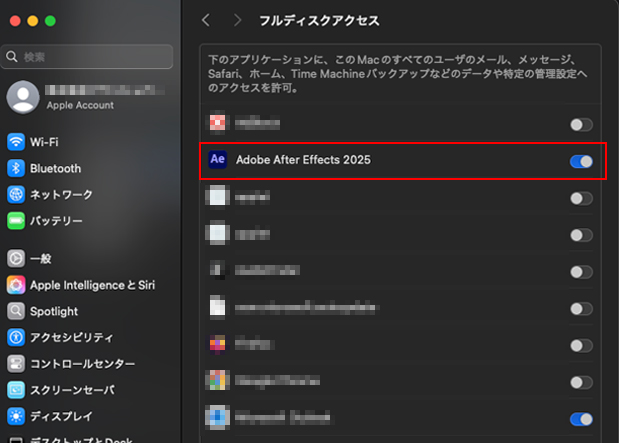The width and height of the screenshot is (619, 443).
Task: Select the Spotlight magnifier icon
Action: (16, 311)
